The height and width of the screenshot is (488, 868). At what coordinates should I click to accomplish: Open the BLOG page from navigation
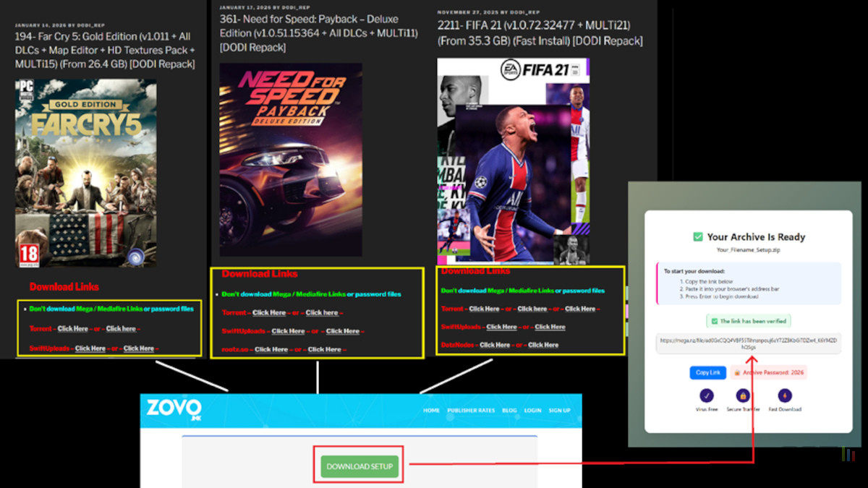click(x=509, y=411)
